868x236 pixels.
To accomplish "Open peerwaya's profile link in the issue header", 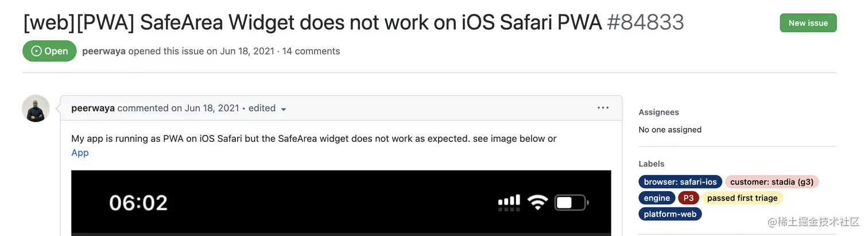I will tap(104, 51).
